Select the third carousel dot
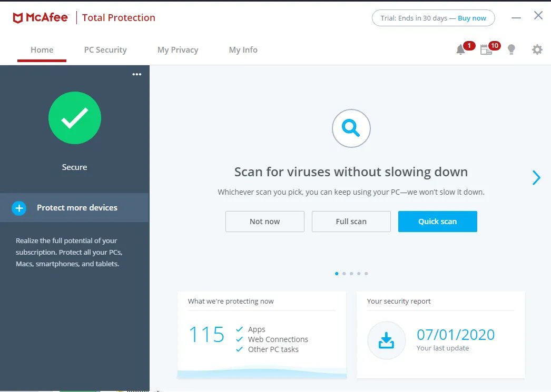551x392 pixels. [x=351, y=274]
